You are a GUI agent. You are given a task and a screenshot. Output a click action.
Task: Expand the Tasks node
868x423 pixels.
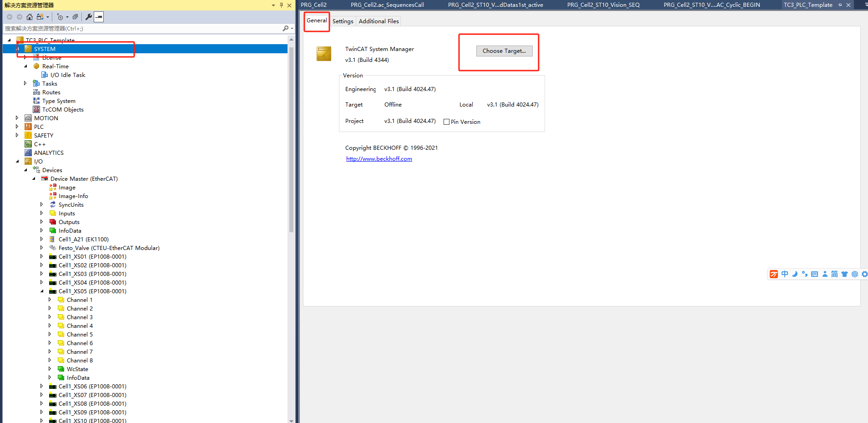click(x=25, y=83)
